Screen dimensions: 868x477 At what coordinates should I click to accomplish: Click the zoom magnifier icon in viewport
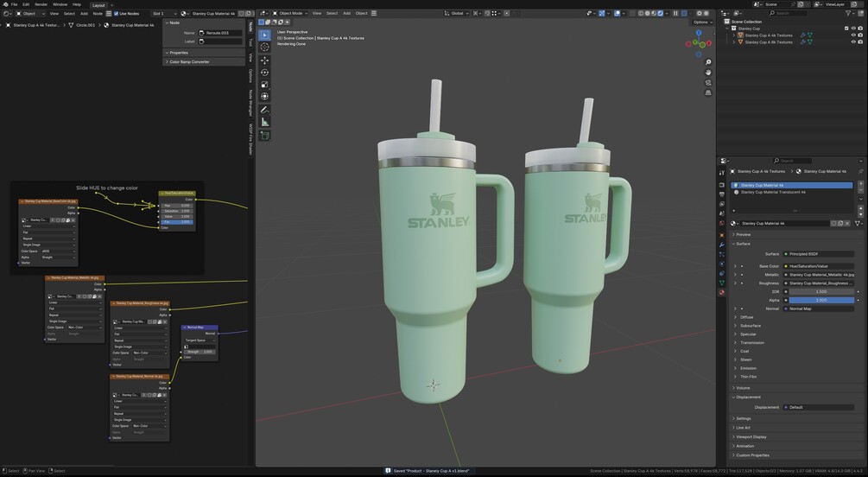[x=708, y=62]
